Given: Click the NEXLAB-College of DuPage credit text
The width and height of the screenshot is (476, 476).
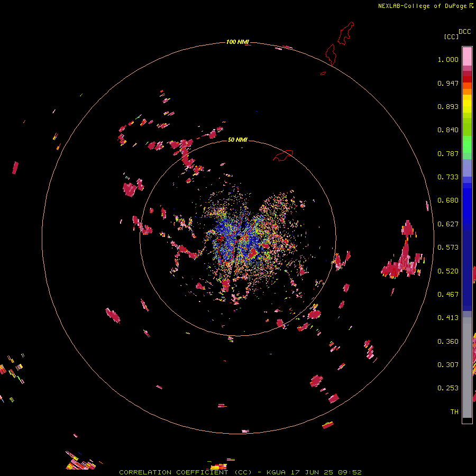Looking at the screenshot, I should pyautogui.click(x=422, y=6).
